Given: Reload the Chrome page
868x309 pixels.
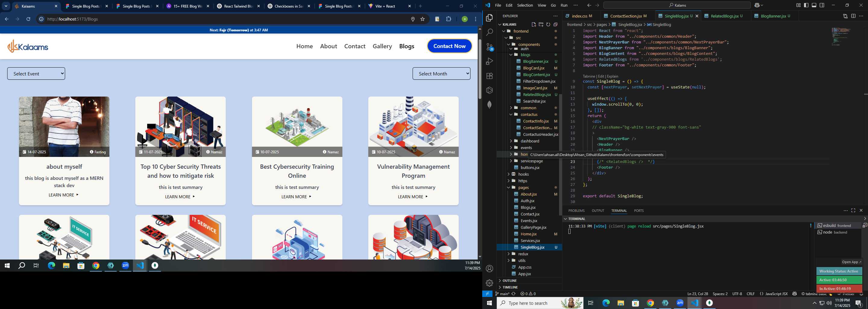Looking at the screenshot, I should (28, 19).
